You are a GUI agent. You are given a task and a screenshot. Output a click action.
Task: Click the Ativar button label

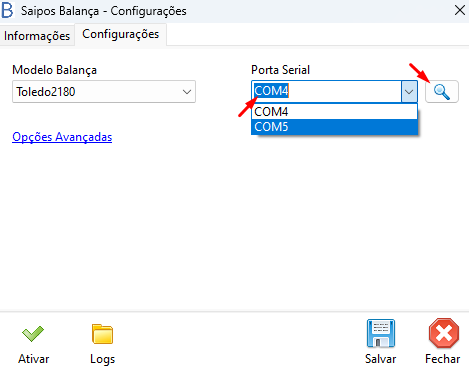coord(33,359)
